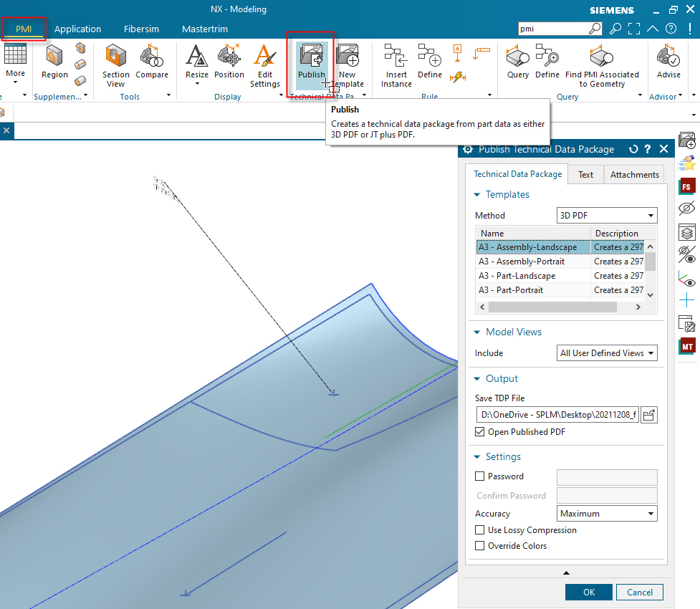Click the Resize PMI tool
The image size is (700, 609).
pos(196,63)
